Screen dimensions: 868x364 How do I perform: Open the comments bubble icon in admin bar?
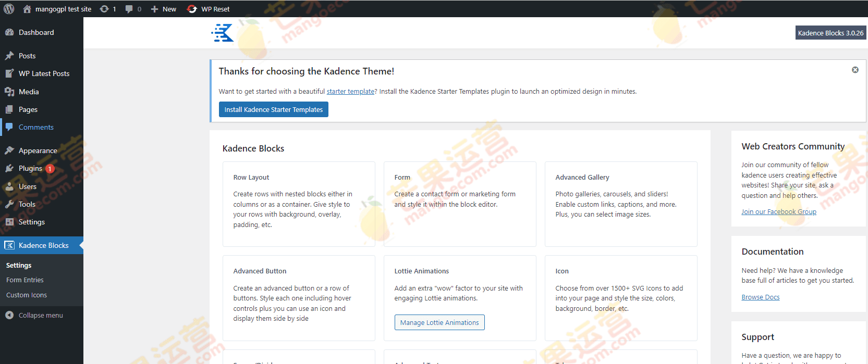(129, 9)
